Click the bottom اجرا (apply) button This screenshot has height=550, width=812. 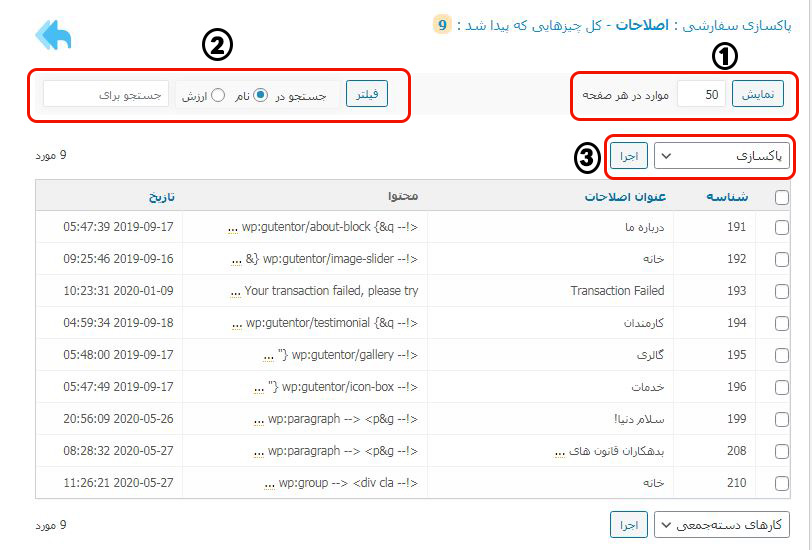[629, 525]
